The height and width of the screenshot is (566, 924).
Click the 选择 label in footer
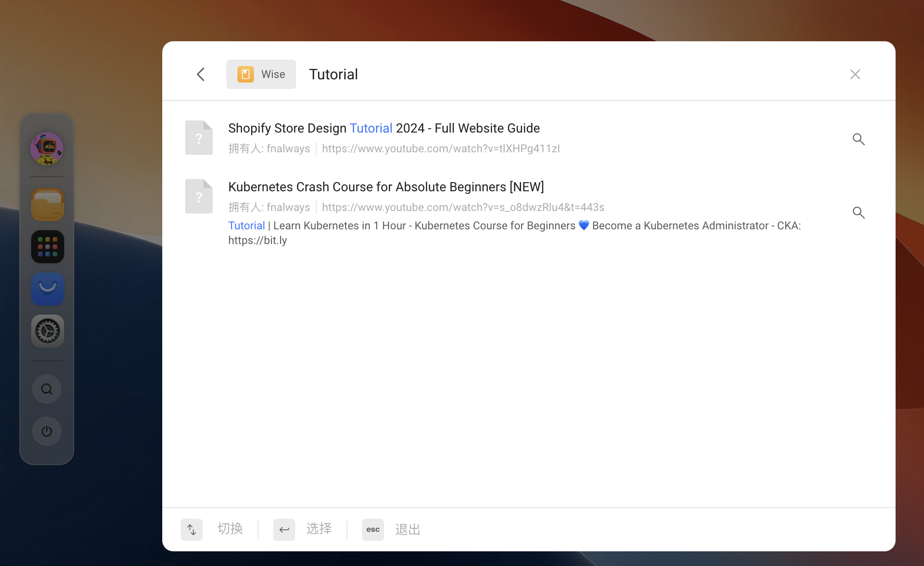(319, 529)
